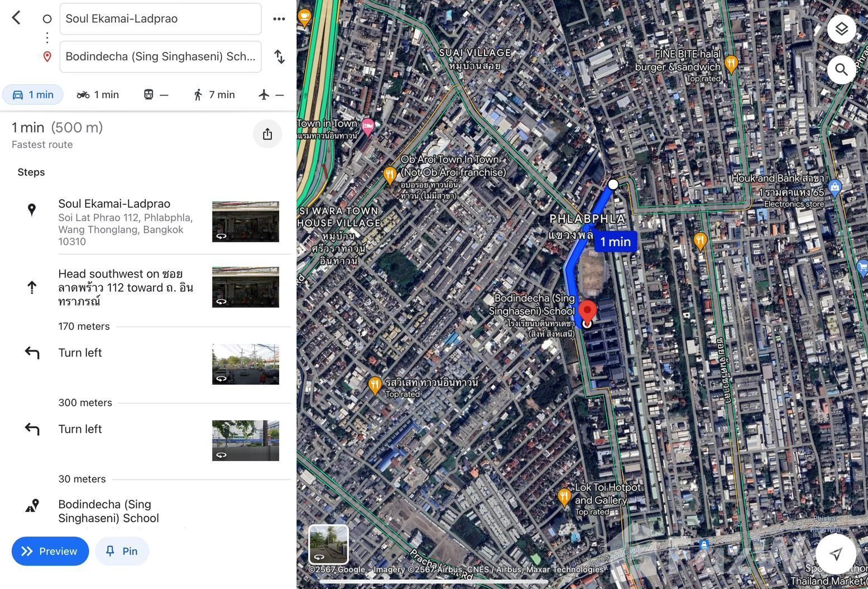Center map using the location arrow button
868x589 pixels.
click(835, 553)
